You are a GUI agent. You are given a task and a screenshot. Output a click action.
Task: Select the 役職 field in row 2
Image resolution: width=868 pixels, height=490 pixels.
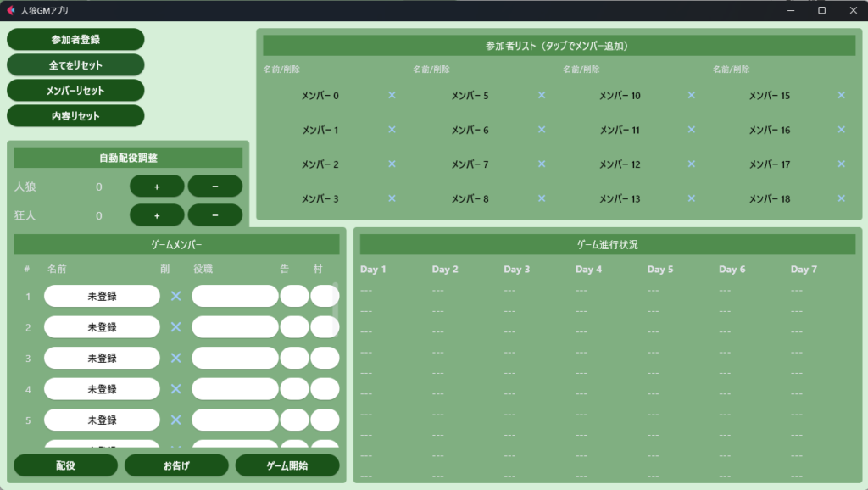pos(235,327)
